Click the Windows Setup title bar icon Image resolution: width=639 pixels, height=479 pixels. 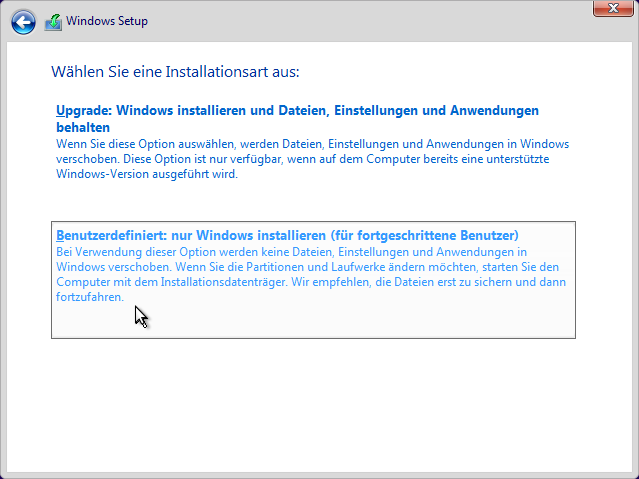(53, 22)
